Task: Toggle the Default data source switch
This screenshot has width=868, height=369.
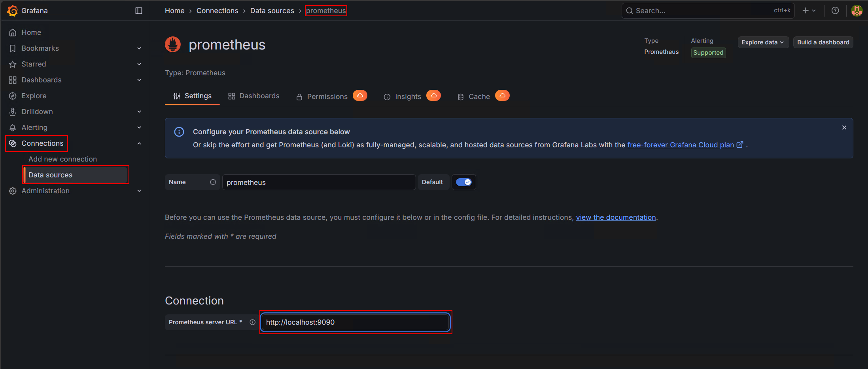Action: 463,182
